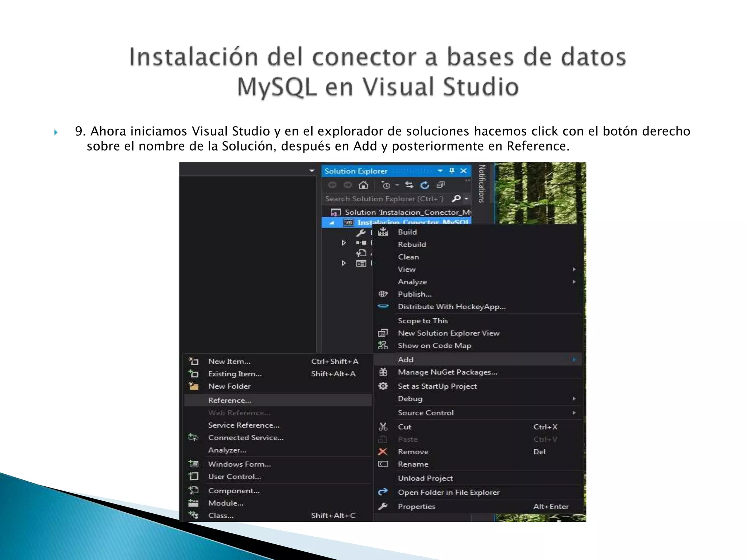The width and height of the screenshot is (747, 560).
Task: Click Unload Project
Action: pos(478,478)
